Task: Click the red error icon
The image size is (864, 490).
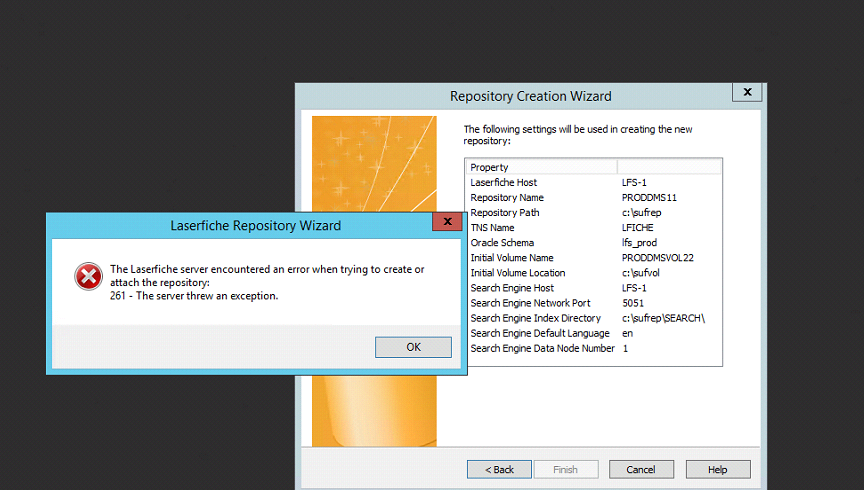Action: click(88, 276)
